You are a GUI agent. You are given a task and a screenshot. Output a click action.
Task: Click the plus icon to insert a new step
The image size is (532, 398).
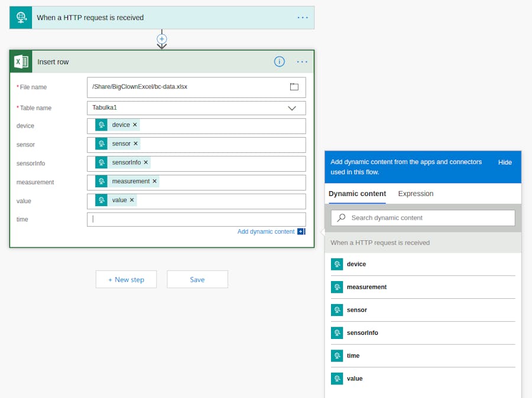pyautogui.click(x=161, y=38)
